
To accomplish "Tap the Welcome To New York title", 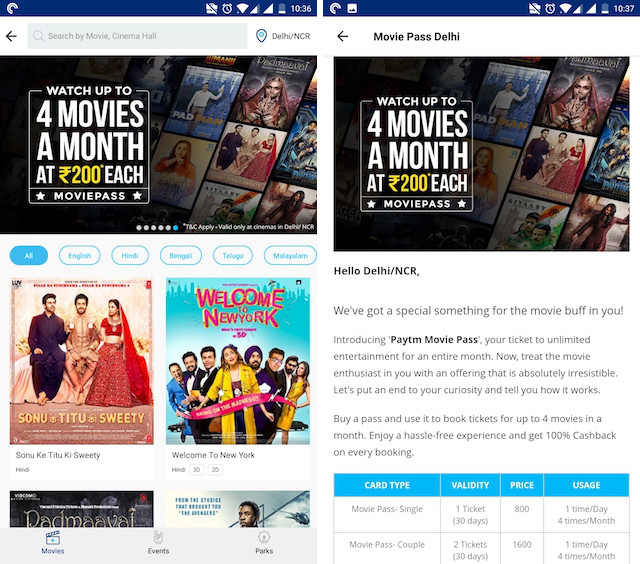I will [x=213, y=455].
